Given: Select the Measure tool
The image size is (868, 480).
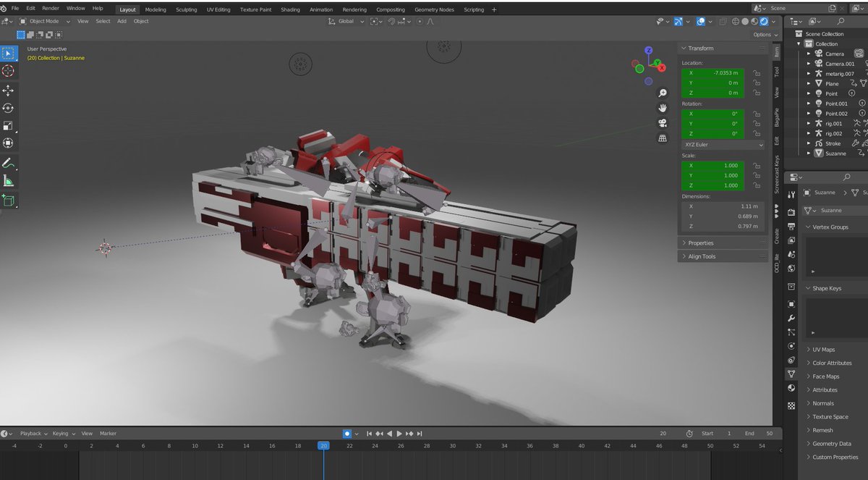Looking at the screenshot, I should point(8,180).
